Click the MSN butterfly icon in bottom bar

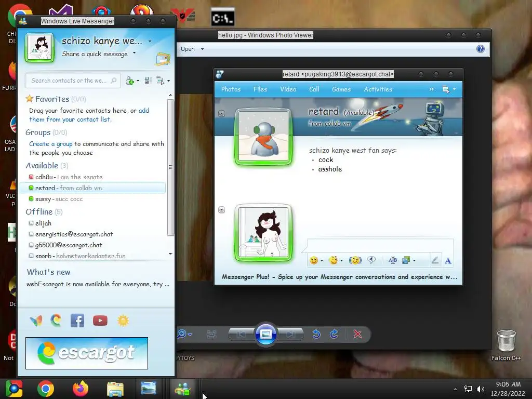[36, 321]
